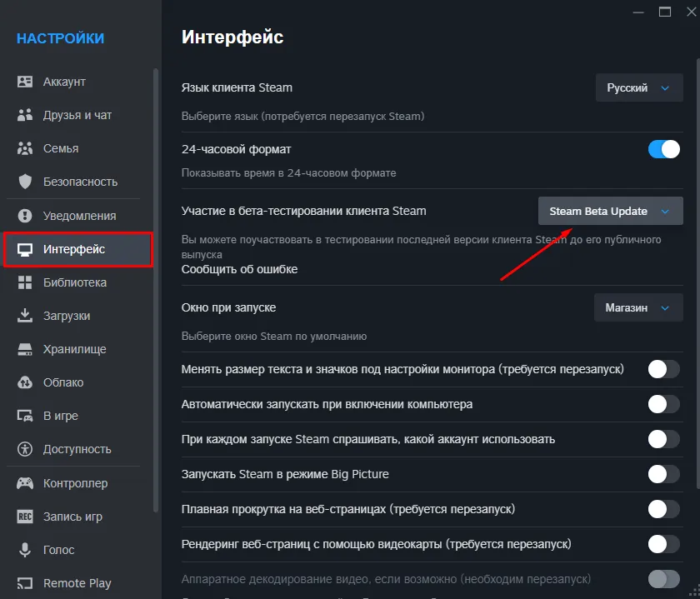The image size is (700, 599).
Task: Open the Друзья и чат section
Action: tap(78, 115)
